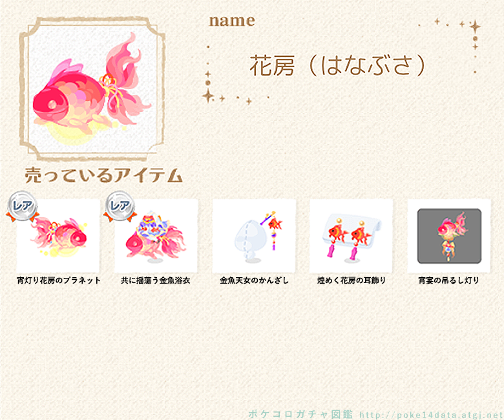Click the 共に揺蕩う金魚浴衣 label
Image resolution: width=504 pixels, height=420 pixels.
[x=156, y=280]
